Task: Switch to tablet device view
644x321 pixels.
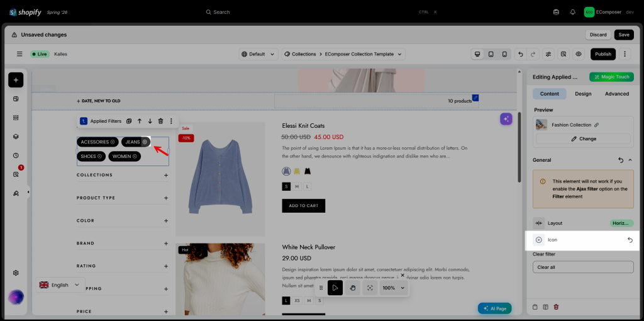Action: pos(491,54)
